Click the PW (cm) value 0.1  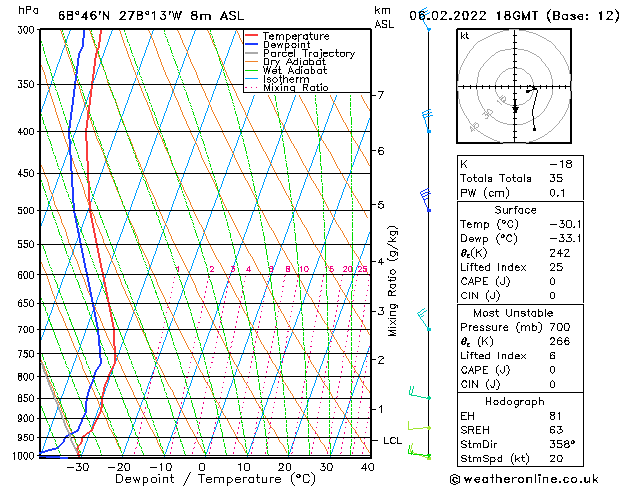pyautogui.click(x=557, y=193)
